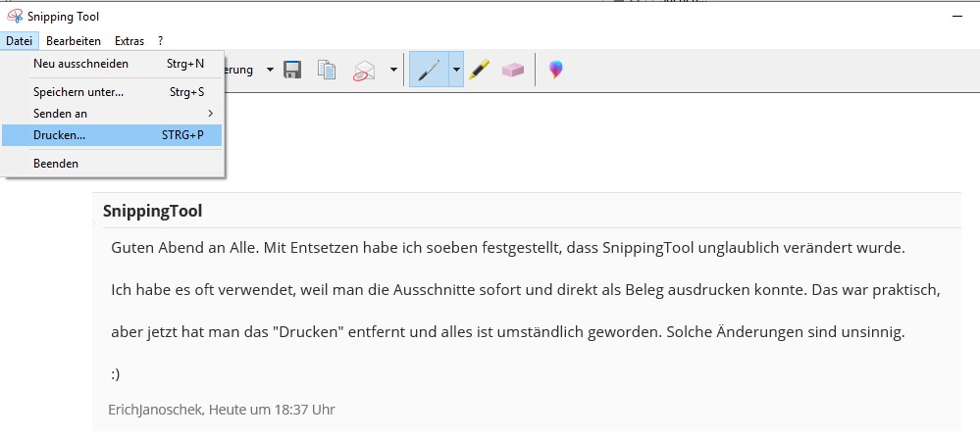Open the Bearbeiten menu
980x440 pixels.
coord(74,41)
